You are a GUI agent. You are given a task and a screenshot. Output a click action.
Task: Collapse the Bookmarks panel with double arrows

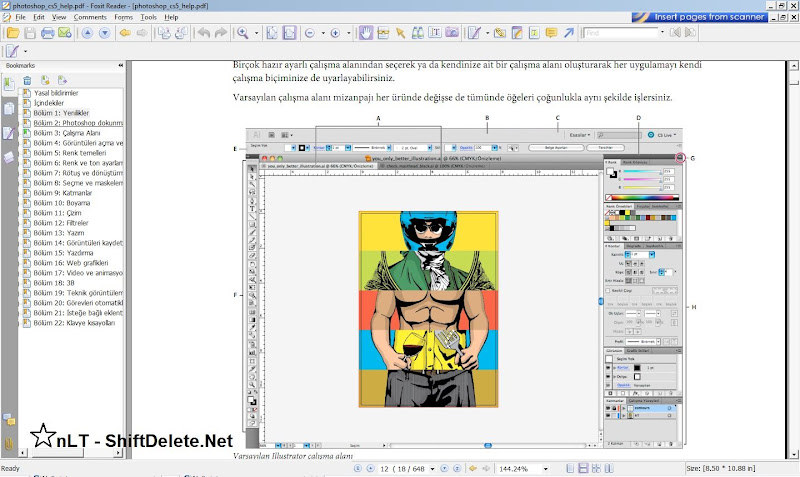pos(120,65)
